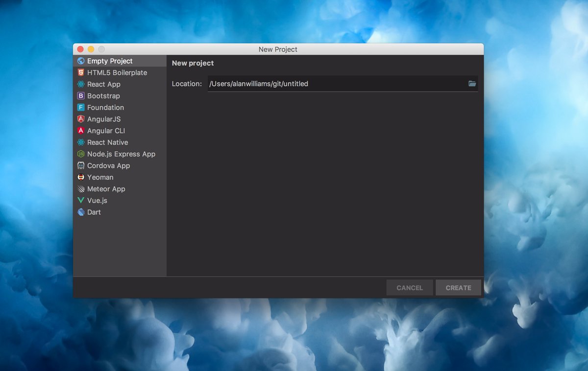Click the Bootstrap B icon
Image resolution: width=588 pixels, height=371 pixels.
pos(81,96)
